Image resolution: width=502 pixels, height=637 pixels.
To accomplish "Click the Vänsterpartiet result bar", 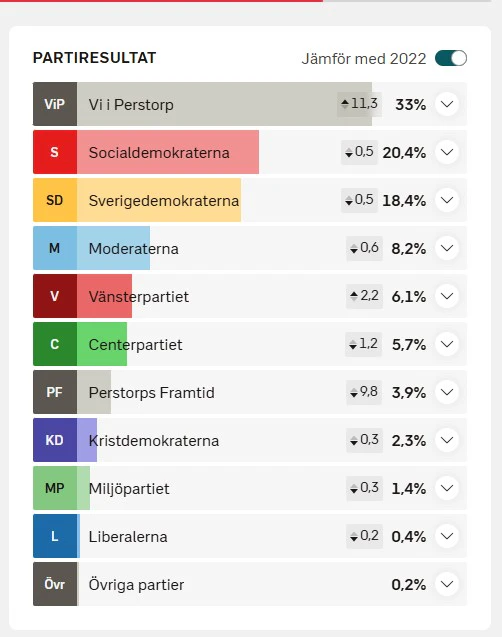I will [104, 296].
